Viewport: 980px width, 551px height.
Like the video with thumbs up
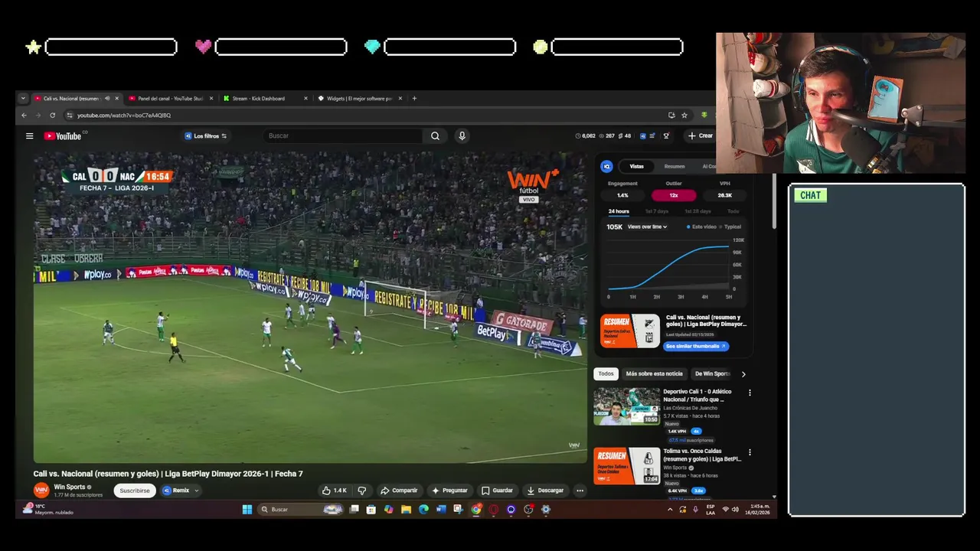click(x=334, y=491)
